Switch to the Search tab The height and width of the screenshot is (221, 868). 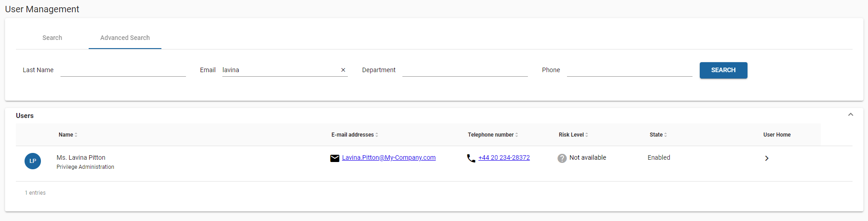point(52,38)
